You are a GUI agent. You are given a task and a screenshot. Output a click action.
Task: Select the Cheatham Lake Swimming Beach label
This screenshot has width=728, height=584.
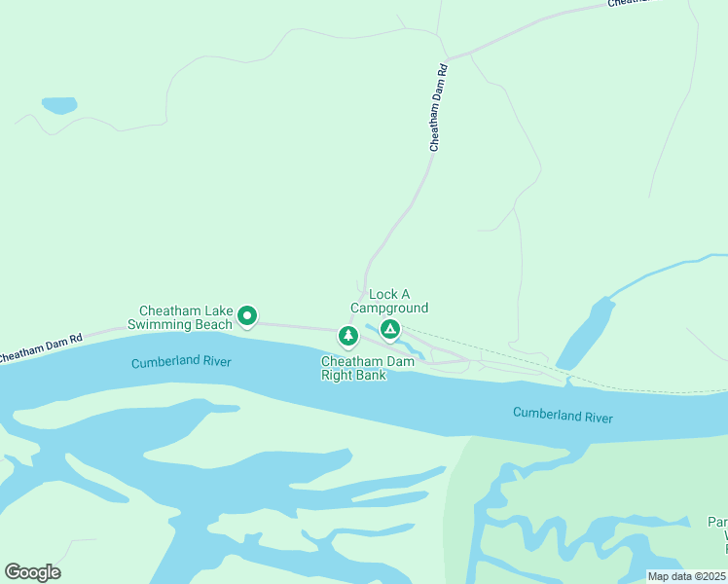point(180,317)
